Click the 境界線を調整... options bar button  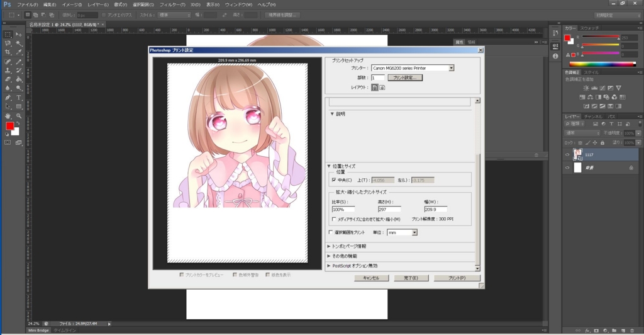point(282,15)
